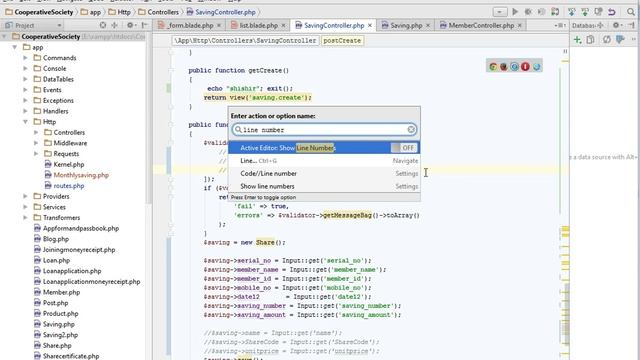Select 'Show line numbers' Settings result
The image size is (640, 360).
[324, 186]
